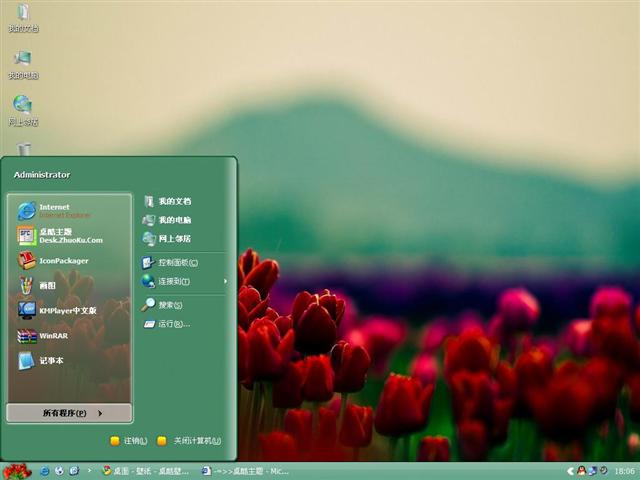Screen dimensions: 640x480
Task: Open IconPackager in the Start menu
Action: [69, 260]
